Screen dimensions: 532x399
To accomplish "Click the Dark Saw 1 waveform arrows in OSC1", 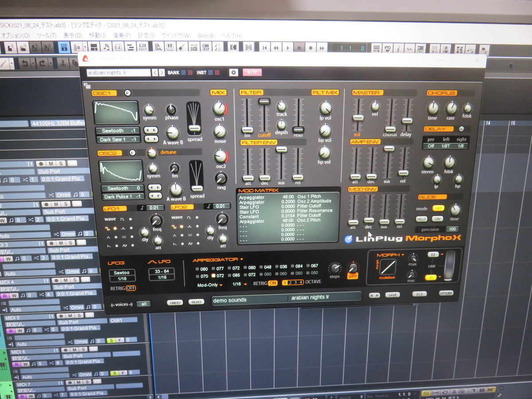I will pos(151,139).
